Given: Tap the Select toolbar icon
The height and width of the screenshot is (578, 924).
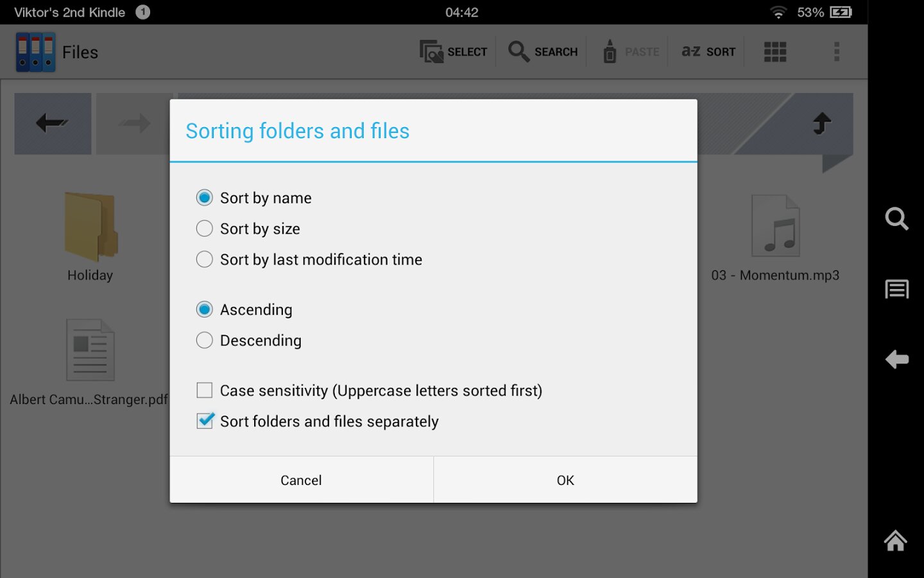Looking at the screenshot, I should click(x=454, y=52).
